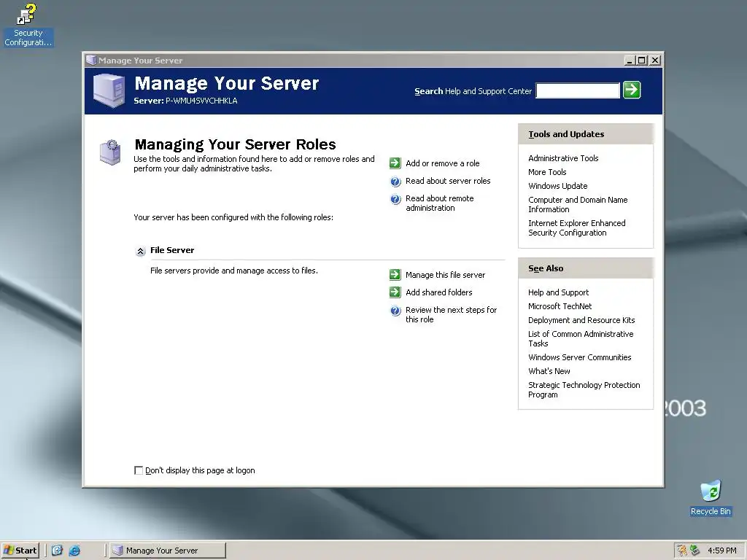Open Strategic Technology Protection Program link
Viewport: 747px width, 560px height.
tap(584, 389)
